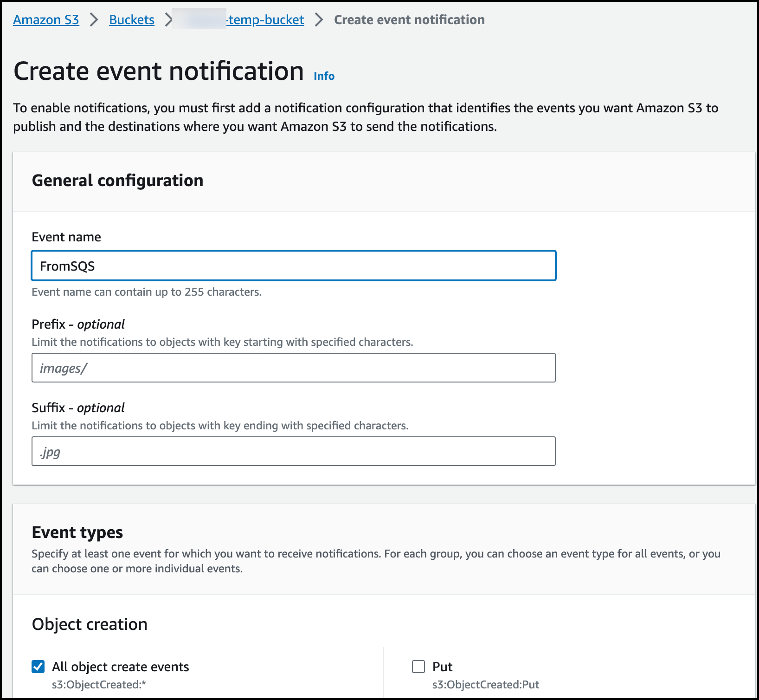This screenshot has height=700, width=759.
Task: Click the Amazon S3 breadcrumb link
Action: [x=46, y=20]
